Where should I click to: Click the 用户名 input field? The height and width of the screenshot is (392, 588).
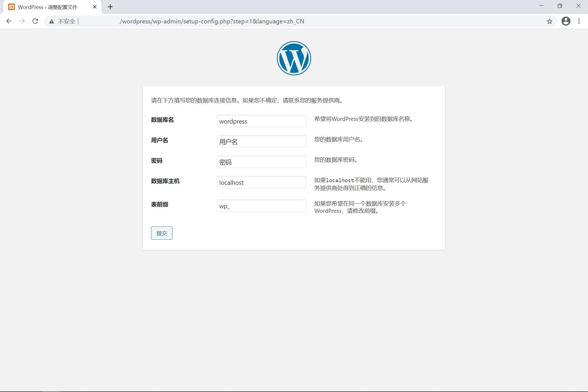[x=261, y=142]
